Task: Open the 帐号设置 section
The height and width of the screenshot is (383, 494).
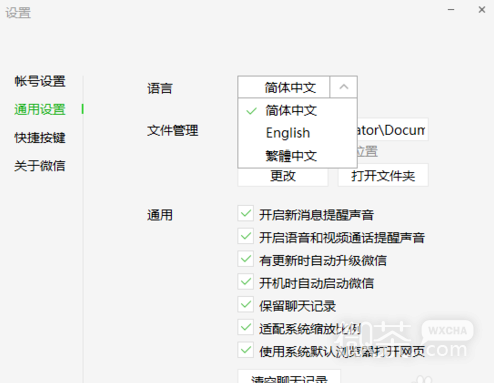Action: pyautogui.click(x=40, y=81)
